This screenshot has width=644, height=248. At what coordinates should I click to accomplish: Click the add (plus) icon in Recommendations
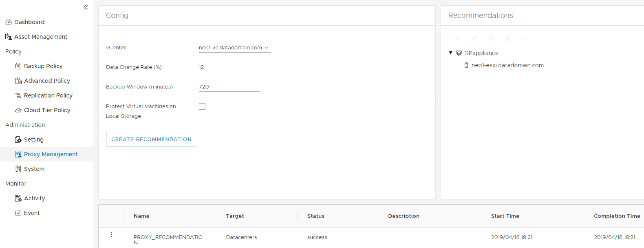coord(457,38)
